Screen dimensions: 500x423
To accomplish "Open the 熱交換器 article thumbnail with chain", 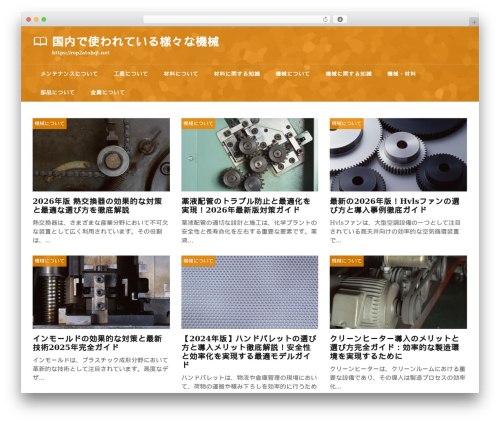I will pyautogui.click(x=101, y=154).
